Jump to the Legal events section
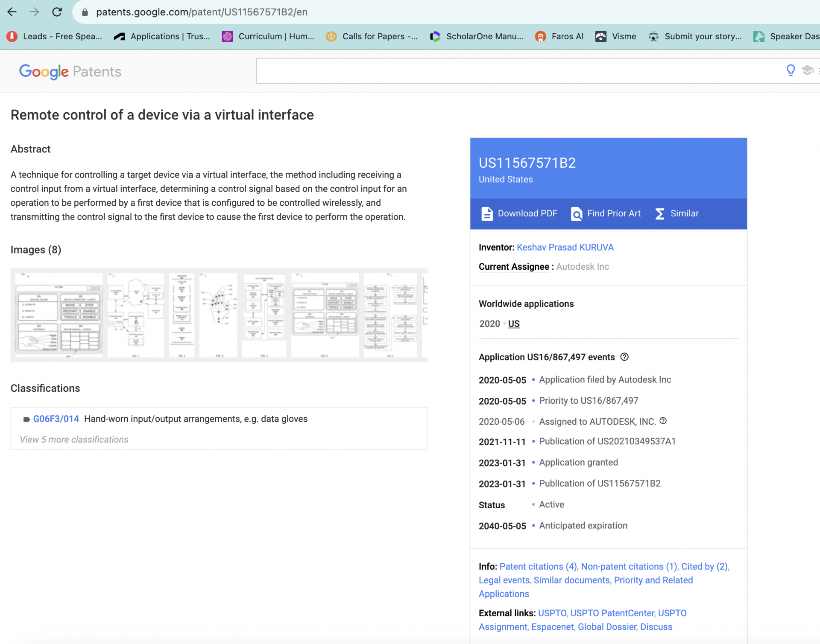 click(x=504, y=580)
